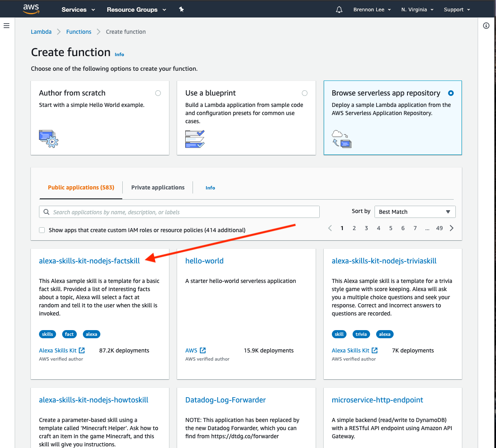Switch to Public applications tab
Viewport: 496px width, 448px height.
point(81,187)
